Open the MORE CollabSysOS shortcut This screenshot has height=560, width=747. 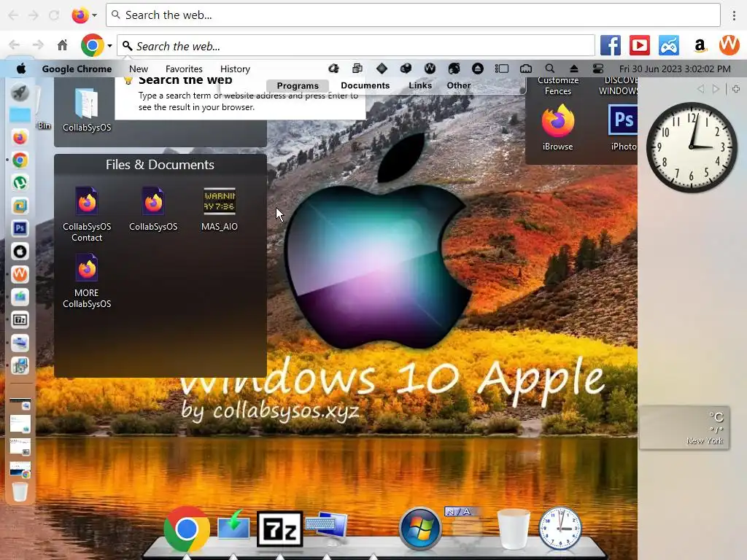[87, 281]
